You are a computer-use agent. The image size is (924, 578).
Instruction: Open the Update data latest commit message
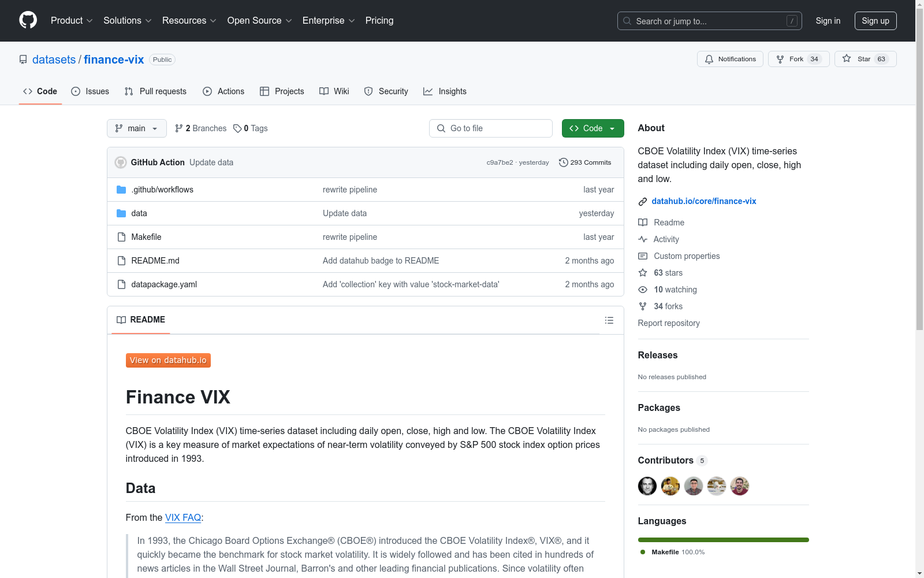pyautogui.click(x=211, y=162)
